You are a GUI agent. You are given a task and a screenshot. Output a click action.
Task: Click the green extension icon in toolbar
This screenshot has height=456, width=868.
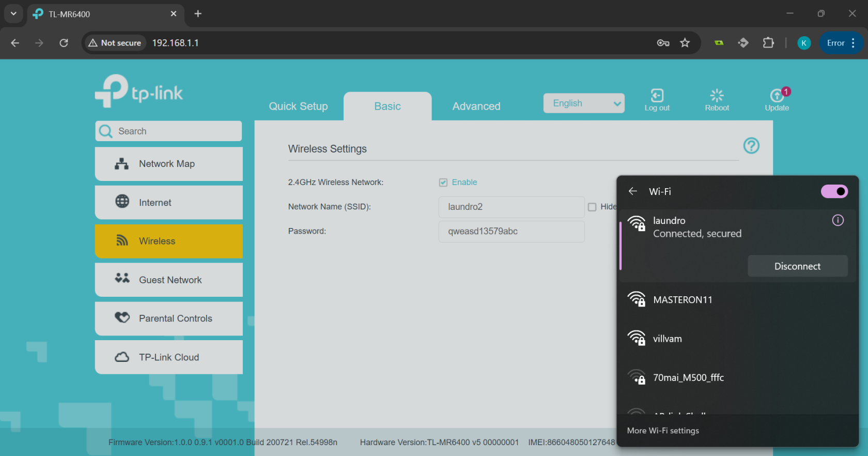719,43
